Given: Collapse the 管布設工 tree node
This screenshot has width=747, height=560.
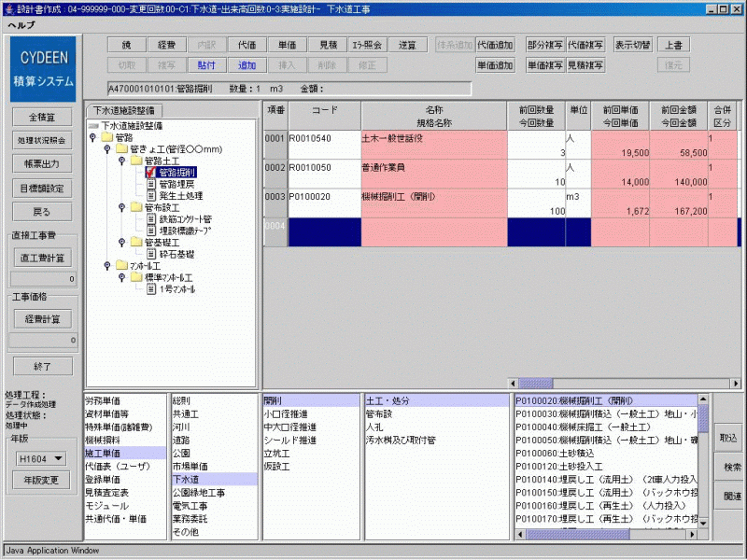Looking at the screenshot, I should click(122, 207).
